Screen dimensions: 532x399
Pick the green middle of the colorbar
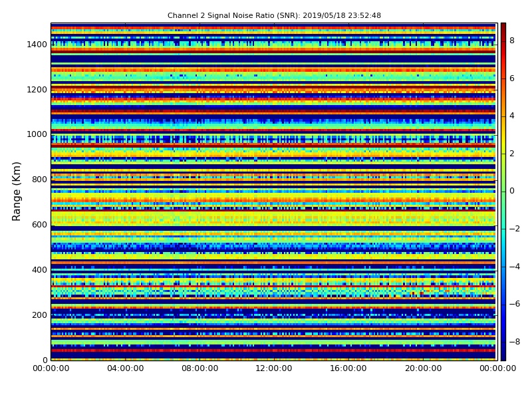503,192
